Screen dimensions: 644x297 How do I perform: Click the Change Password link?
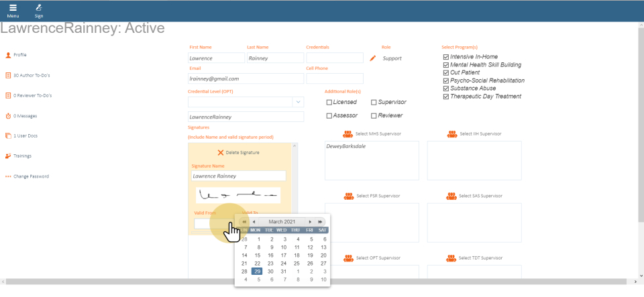pyautogui.click(x=31, y=176)
